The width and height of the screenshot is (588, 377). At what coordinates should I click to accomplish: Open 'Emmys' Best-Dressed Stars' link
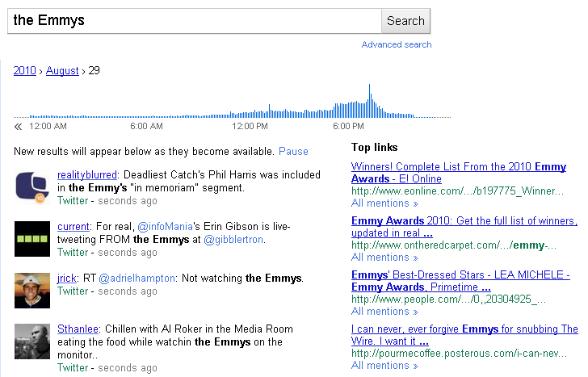(x=460, y=281)
